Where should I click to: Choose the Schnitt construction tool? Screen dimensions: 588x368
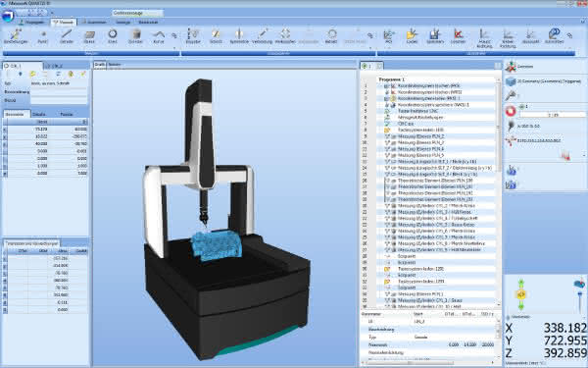pyautogui.click(x=216, y=37)
